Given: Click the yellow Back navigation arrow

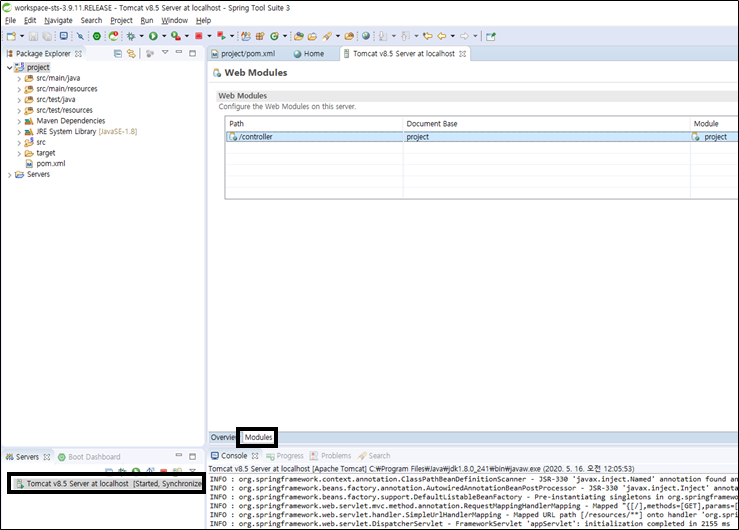Looking at the screenshot, I should [442, 36].
